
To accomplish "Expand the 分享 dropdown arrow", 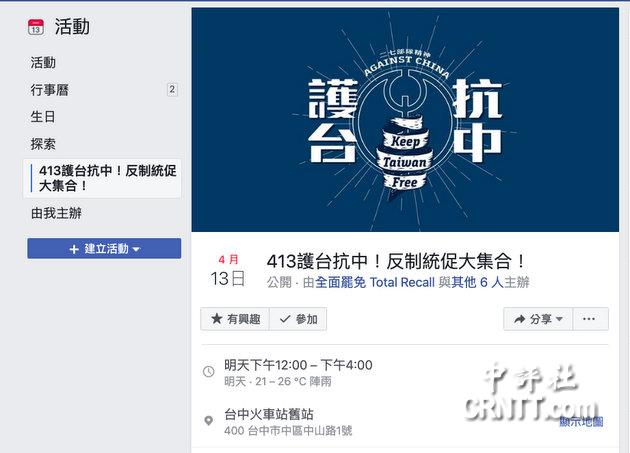I will (559, 319).
